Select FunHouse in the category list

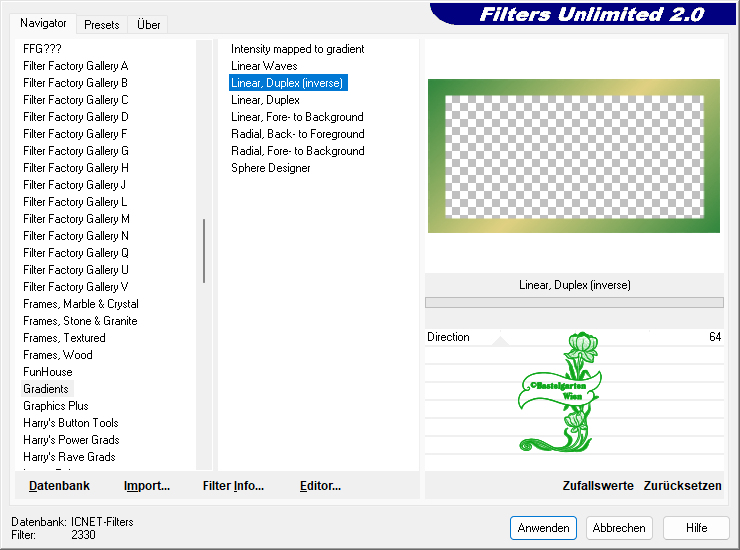coord(48,372)
